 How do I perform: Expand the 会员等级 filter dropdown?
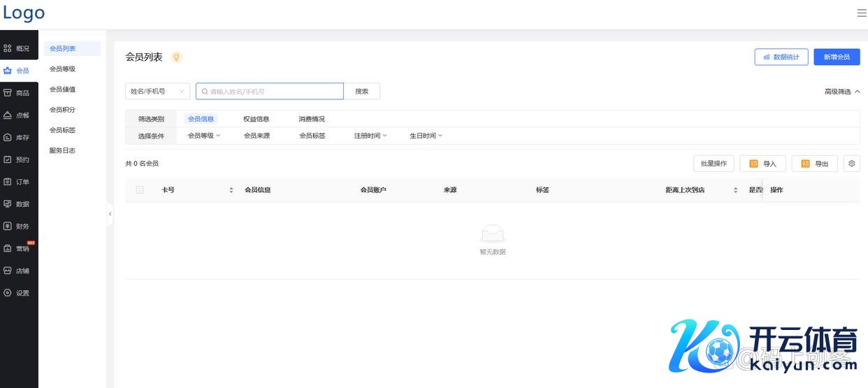coord(203,136)
